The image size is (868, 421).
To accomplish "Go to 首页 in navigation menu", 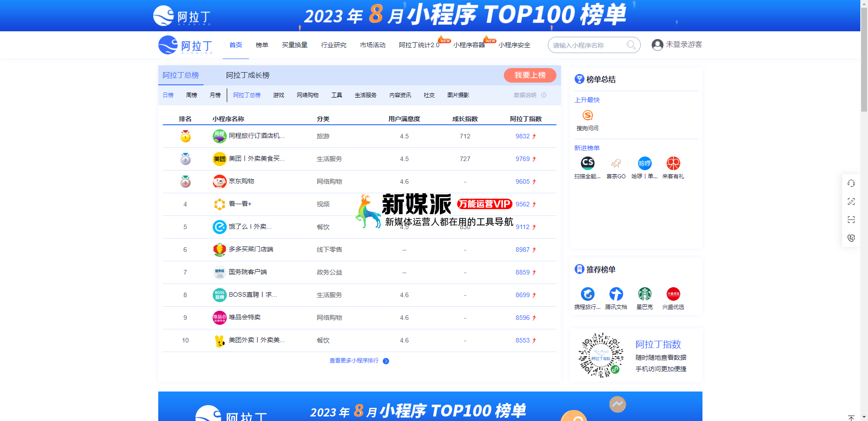I will 236,45.
